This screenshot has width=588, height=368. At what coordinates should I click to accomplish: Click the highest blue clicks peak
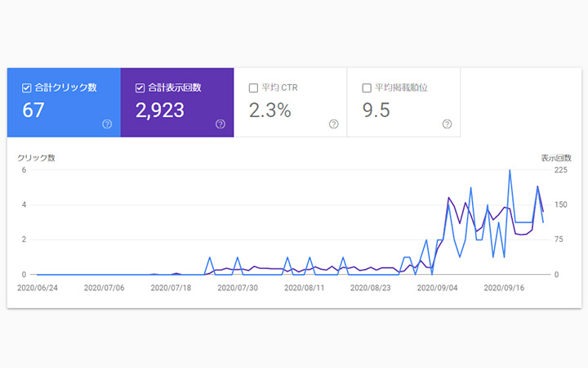pyautogui.click(x=510, y=171)
